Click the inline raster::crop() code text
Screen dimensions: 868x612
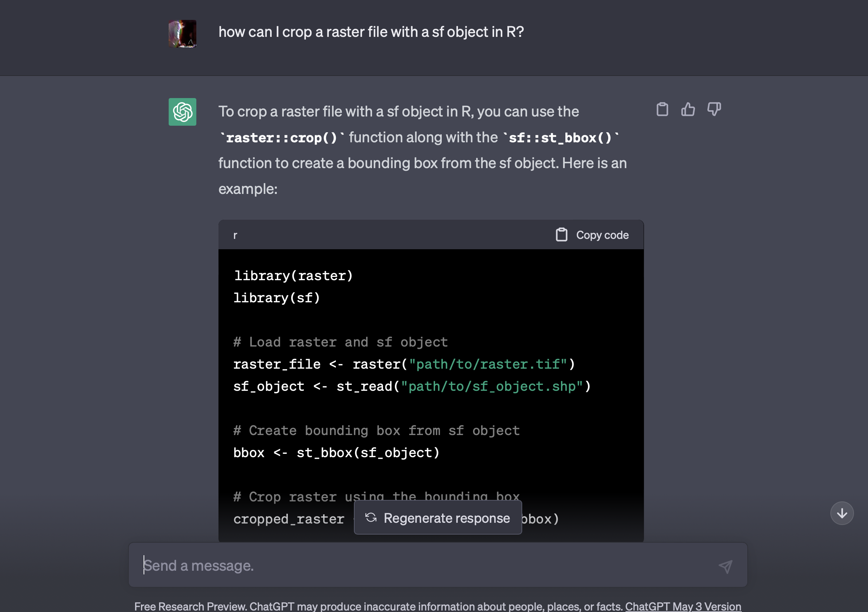(282, 138)
